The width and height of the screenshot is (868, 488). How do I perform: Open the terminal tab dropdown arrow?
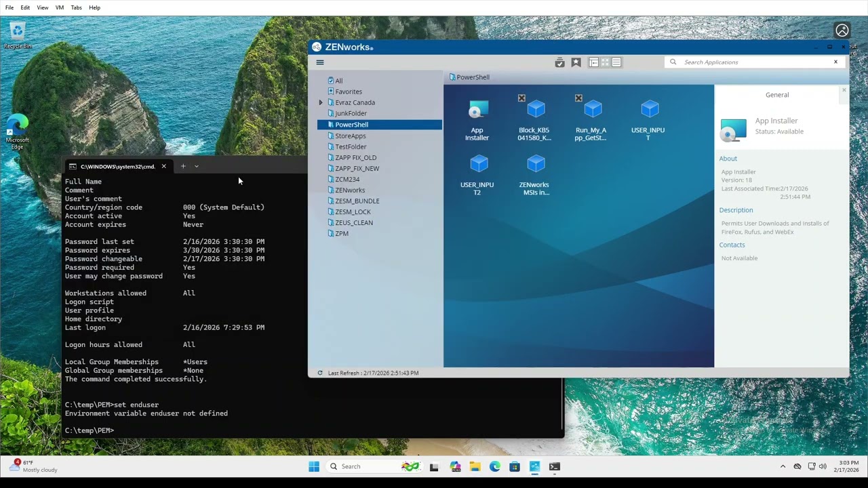pos(197,166)
